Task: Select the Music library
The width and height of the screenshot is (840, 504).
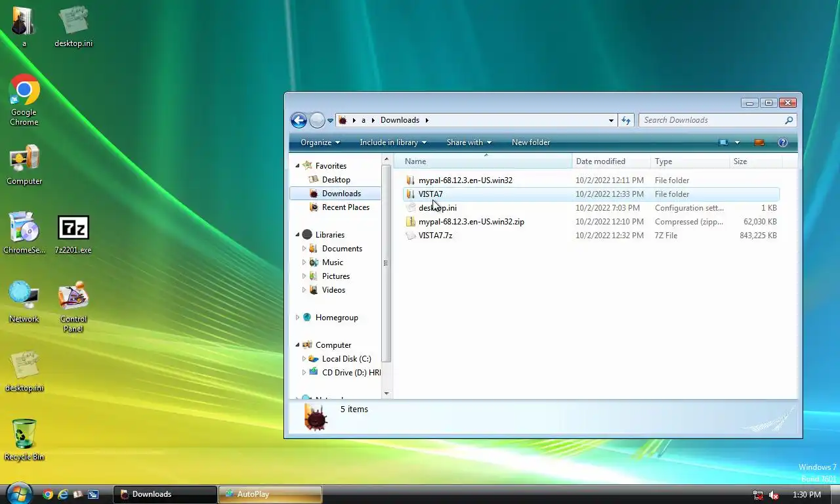Action: 333,262
